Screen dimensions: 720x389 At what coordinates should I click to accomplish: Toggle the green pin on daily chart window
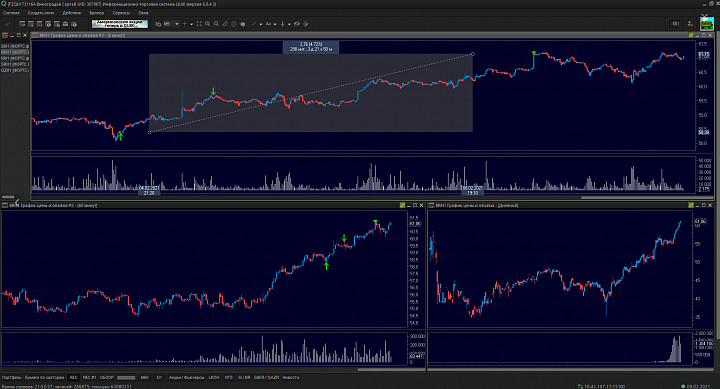[691, 205]
